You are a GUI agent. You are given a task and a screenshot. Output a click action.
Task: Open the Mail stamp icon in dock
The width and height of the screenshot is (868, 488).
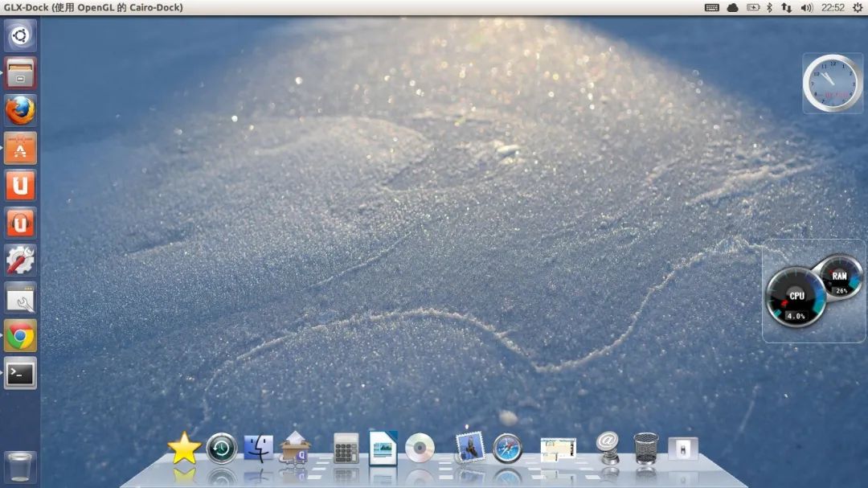point(469,447)
